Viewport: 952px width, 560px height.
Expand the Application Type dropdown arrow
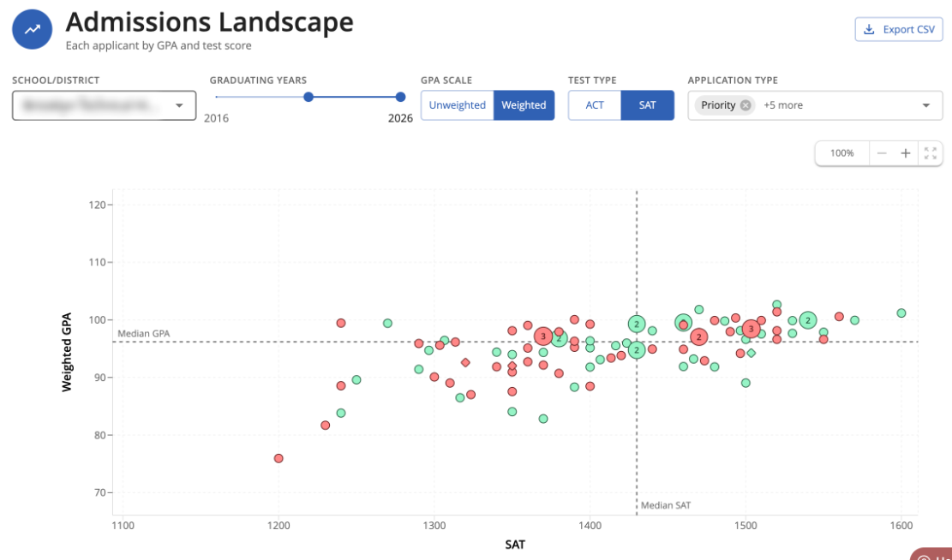(x=926, y=105)
